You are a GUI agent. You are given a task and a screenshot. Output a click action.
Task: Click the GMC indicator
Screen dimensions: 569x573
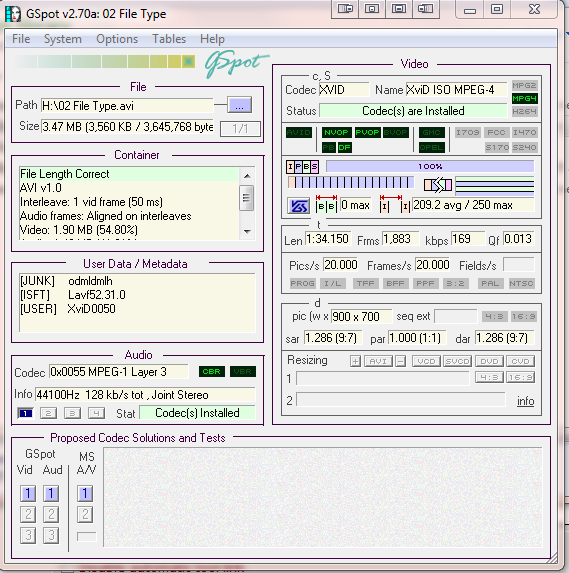coord(432,133)
